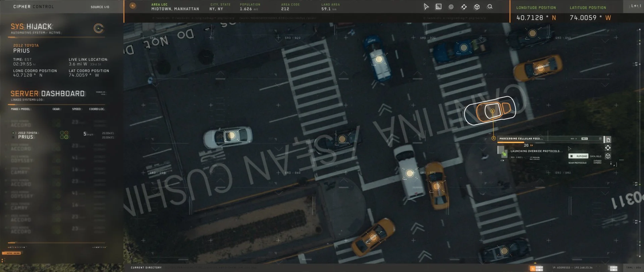Click the live link location 3.6 mi W

(x=78, y=64)
